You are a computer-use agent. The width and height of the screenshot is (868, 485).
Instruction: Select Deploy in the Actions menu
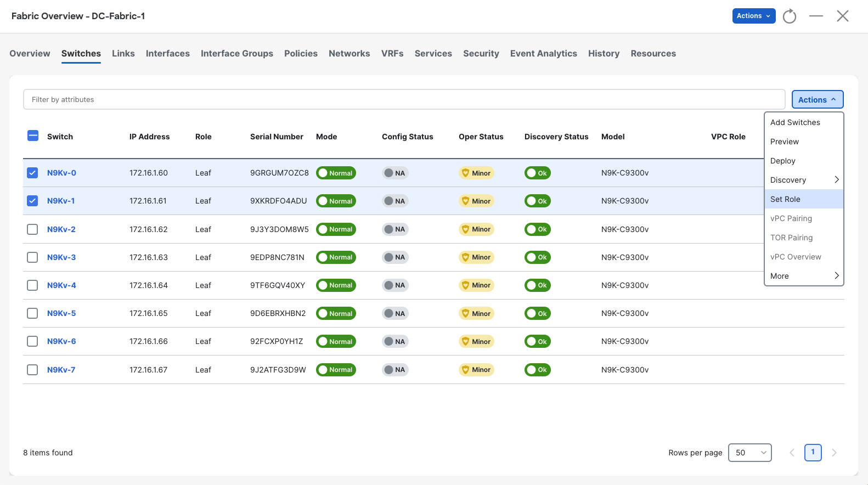[804, 161]
